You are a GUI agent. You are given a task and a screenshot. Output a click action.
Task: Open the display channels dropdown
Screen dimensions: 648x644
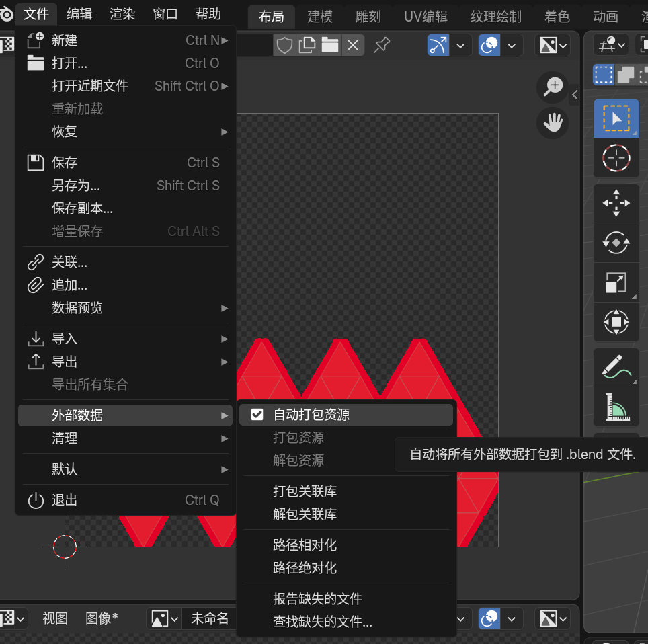coord(553,45)
